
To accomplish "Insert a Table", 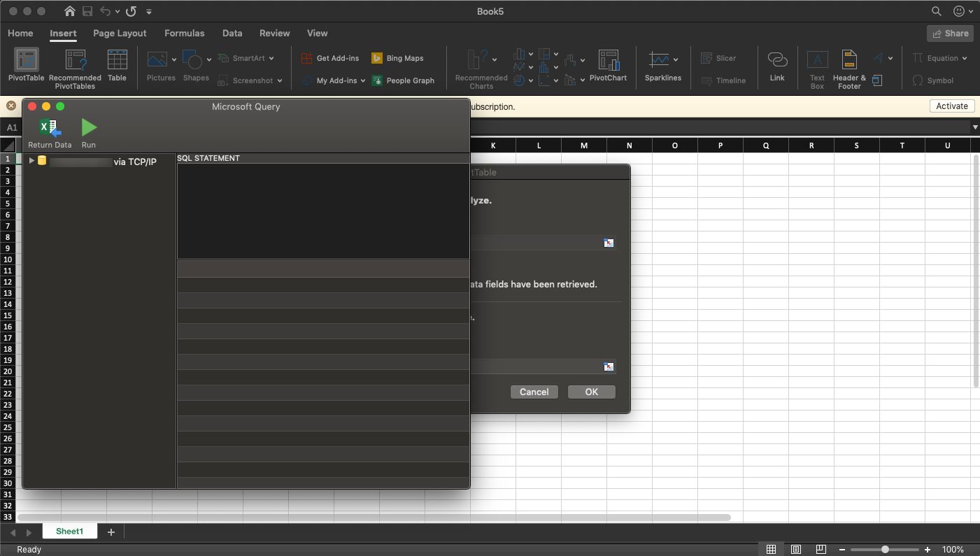I will click(116, 66).
